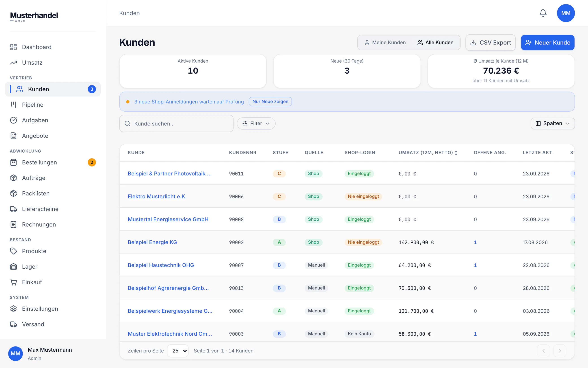This screenshot has width=588, height=368.
Task: Open customer Beispiel Haustechnik OHG
Action: coord(161,265)
